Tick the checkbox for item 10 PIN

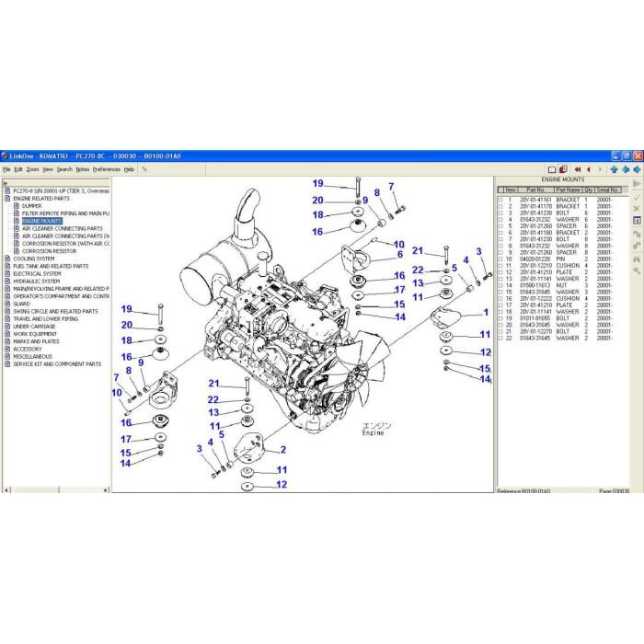pos(500,259)
